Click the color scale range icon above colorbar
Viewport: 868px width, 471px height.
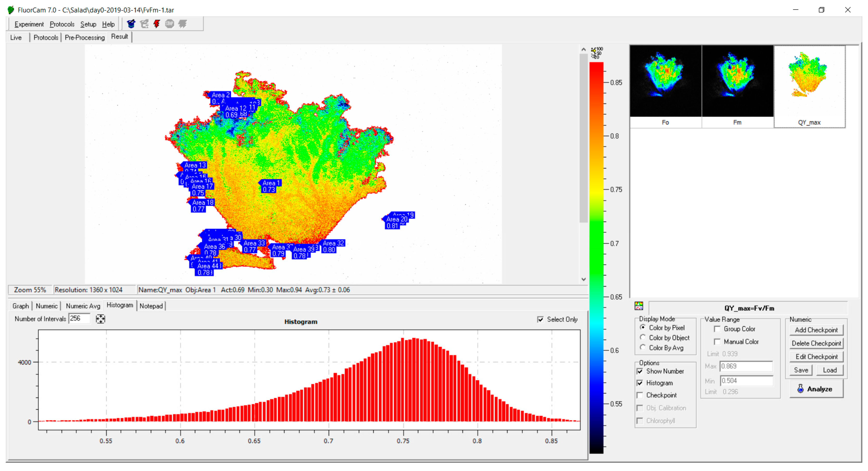596,53
